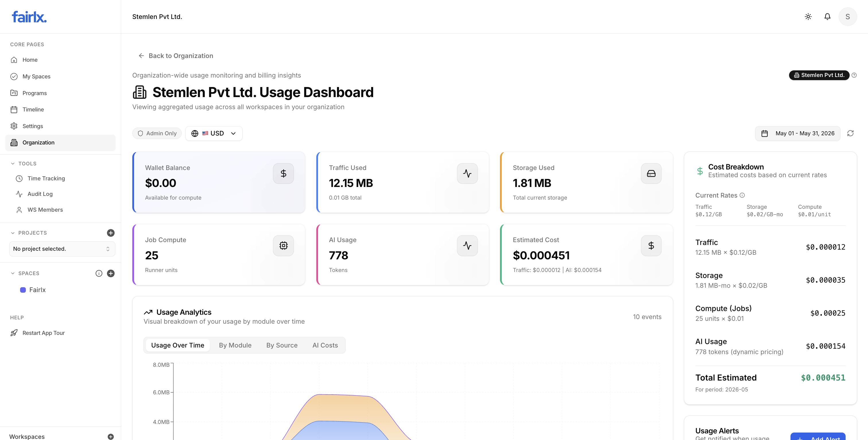
Task: Open the 'No project selected' dropdown
Action: [62, 249]
